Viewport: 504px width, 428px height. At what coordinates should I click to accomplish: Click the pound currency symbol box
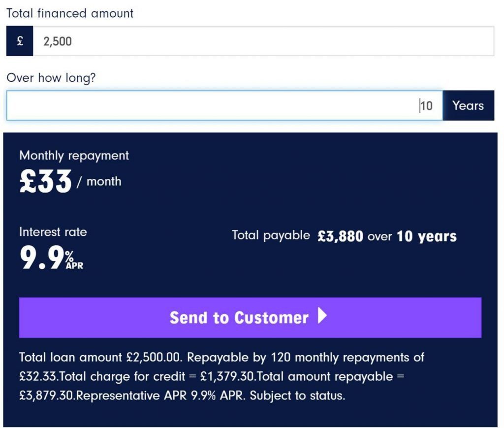(20, 41)
